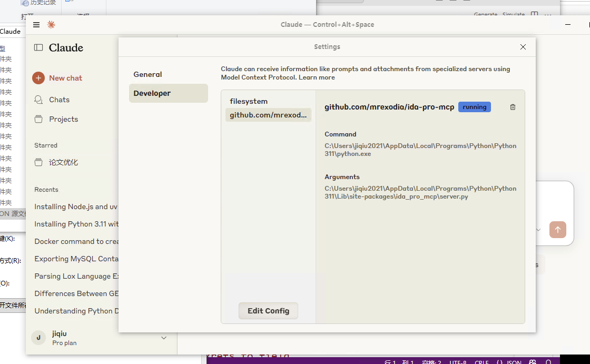Image resolution: width=590 pixels, height=364 pixels.
Task: Open the starred 论文优化 project
Action: [63, 162]
